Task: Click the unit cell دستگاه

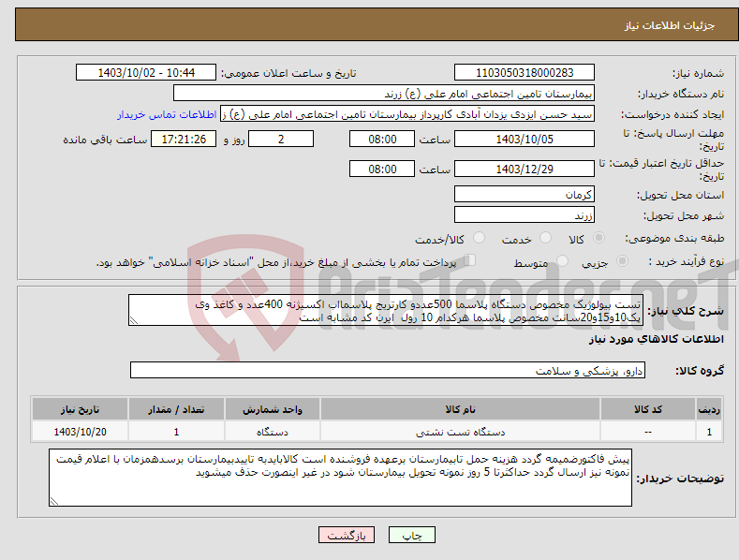Action: (273, 432)
